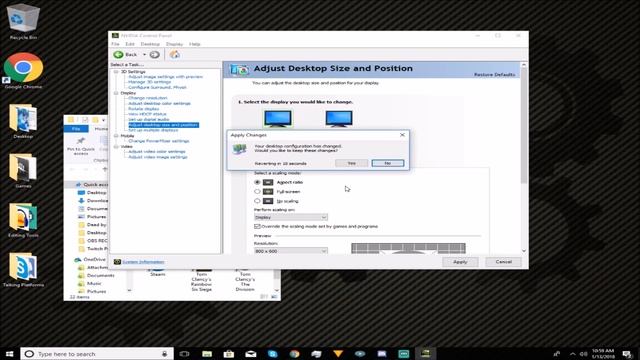Open Adjust image settings with preview
Screen dimensions: 640x360
pos(165,77)
